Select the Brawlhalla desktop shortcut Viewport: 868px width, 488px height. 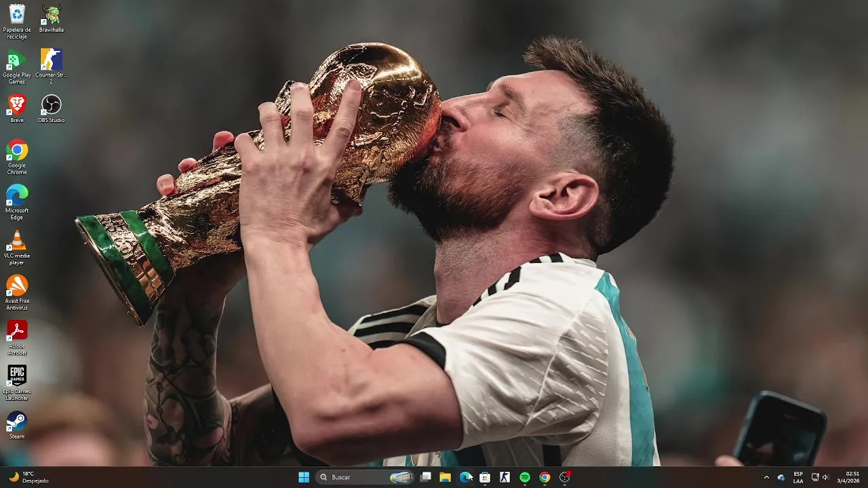52,19
